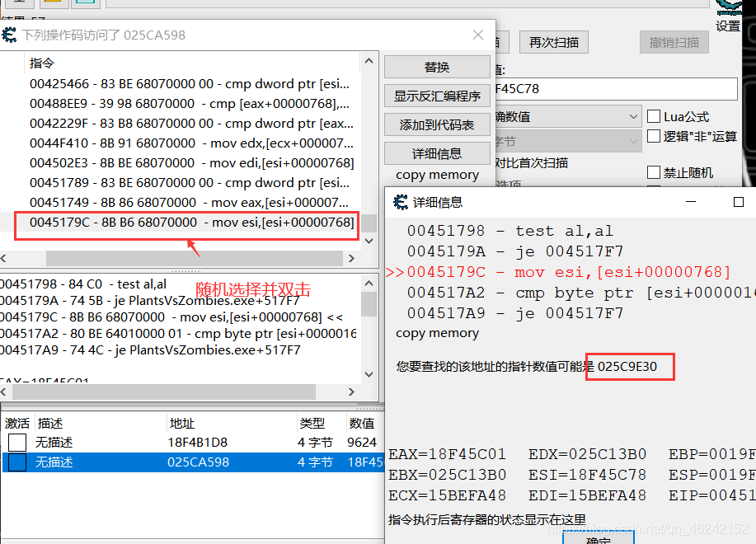Click disassembly line 0045179A je PlantsVsZombies.exe+517F7
This screenshot has height=544, width=756.
point(150,301)
